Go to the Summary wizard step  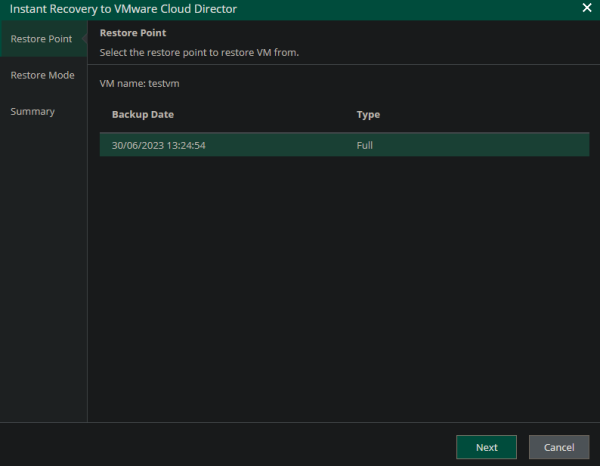click(x=32, y=111)
